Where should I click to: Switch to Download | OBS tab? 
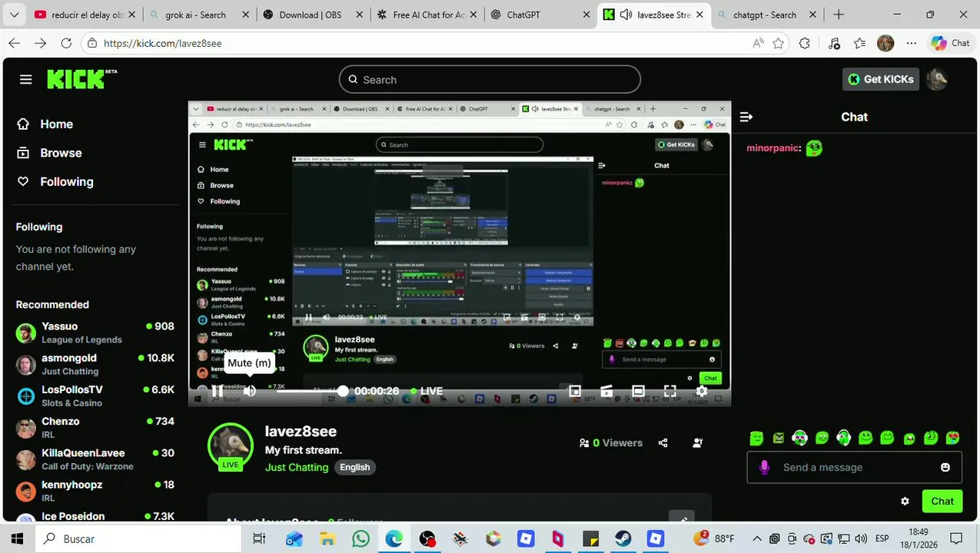313,15
